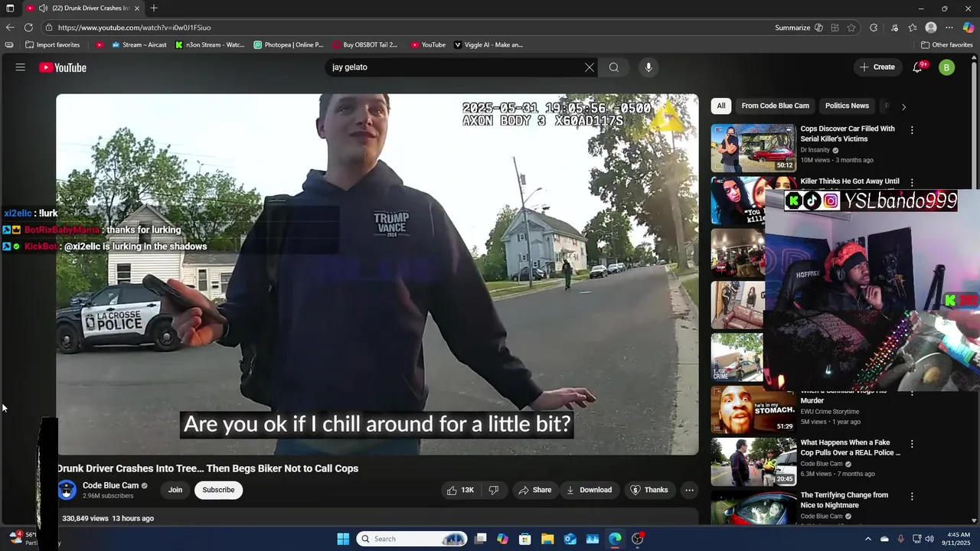Select 'From Code Blue Cam' chip
The height and width of the screenshot is (551, 980).
click(x=775, y=106)
